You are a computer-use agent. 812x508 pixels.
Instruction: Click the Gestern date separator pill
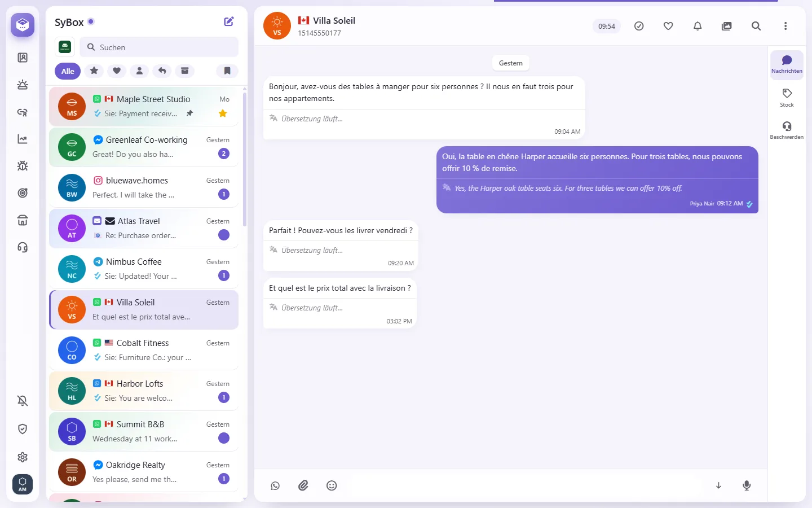pos(510,63)
